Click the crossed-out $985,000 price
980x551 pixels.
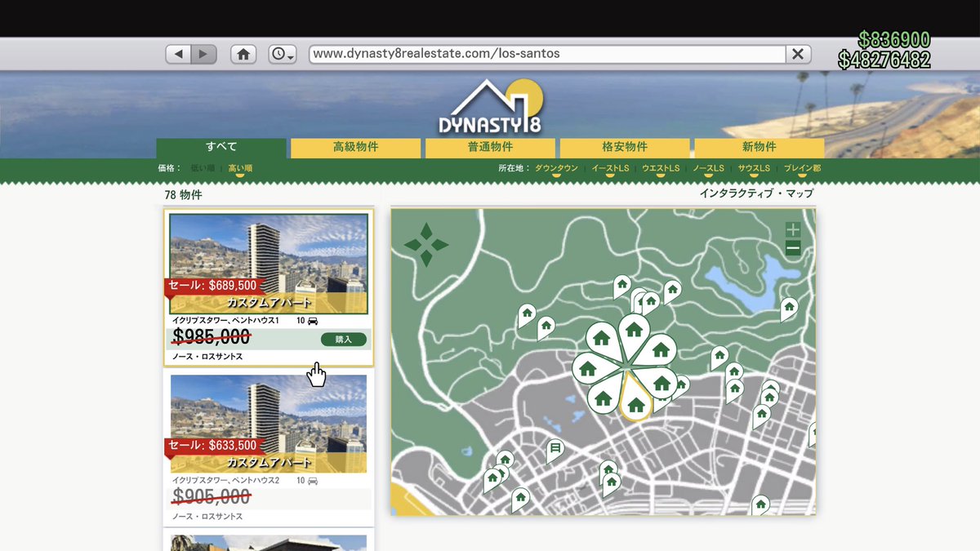[212, 337]
